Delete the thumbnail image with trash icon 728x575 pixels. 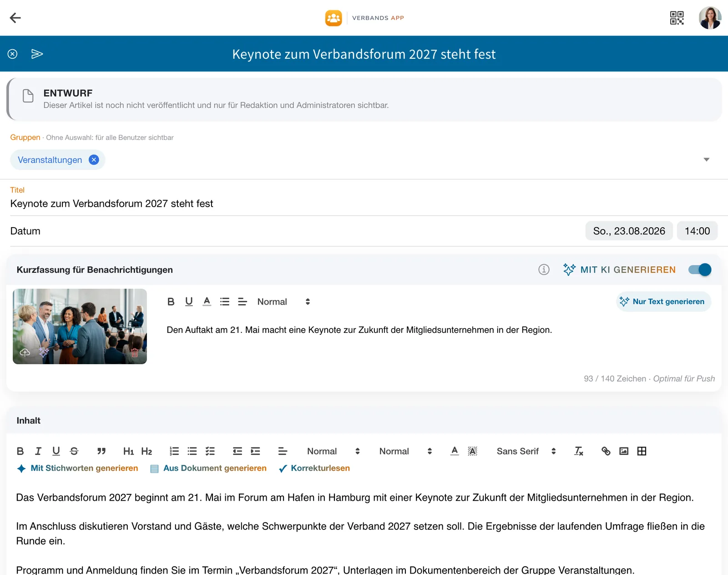tap(135, 352)
